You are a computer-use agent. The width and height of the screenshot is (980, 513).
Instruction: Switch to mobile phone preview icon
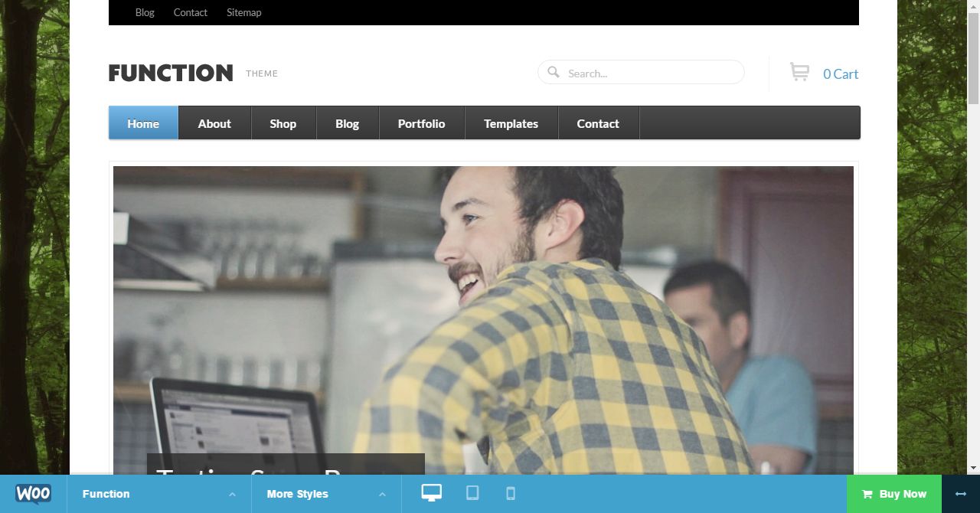click(511, 494)
